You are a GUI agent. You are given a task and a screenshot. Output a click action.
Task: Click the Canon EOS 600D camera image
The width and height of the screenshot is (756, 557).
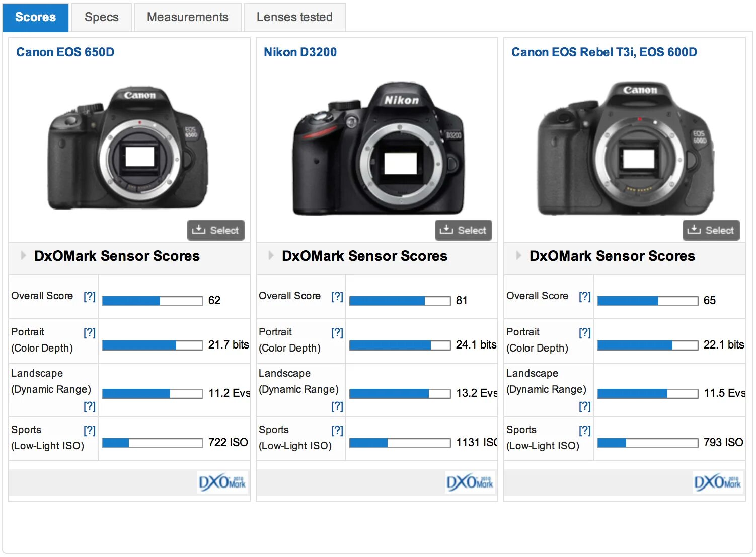pyautogui.click(x=626, y=149)
